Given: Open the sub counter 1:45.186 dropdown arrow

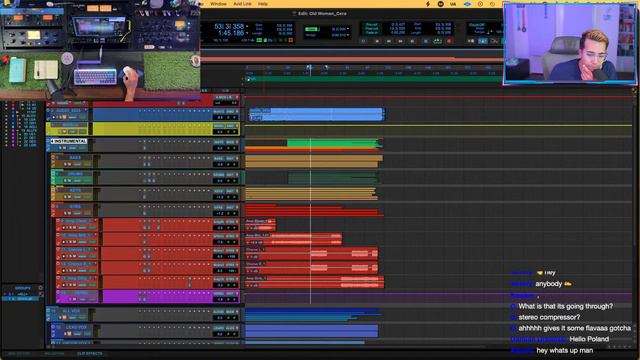Looking at the screenshot, I should pyautogui.click(x=247, y=33).
